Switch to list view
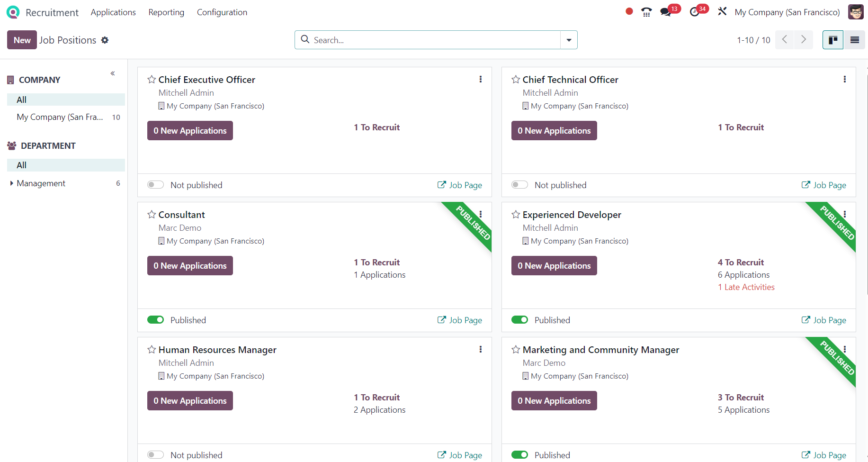868x462 pixels. [x=855, y=40]
